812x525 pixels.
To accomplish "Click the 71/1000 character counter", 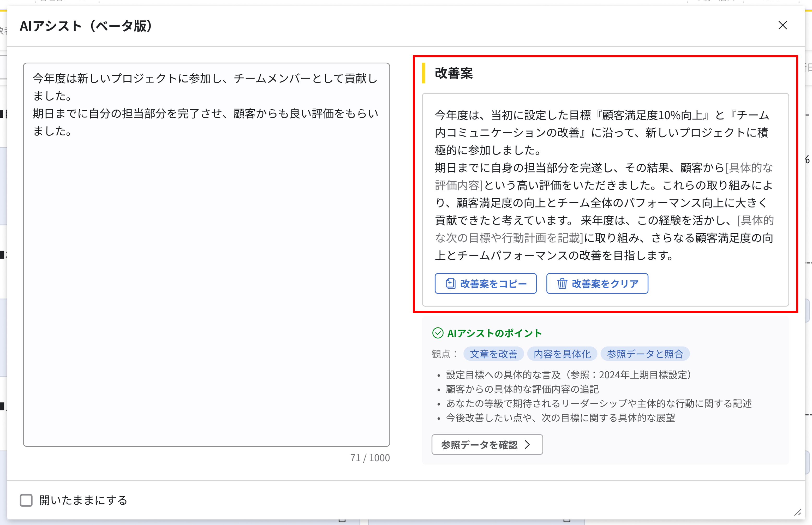I will [370, 457].
